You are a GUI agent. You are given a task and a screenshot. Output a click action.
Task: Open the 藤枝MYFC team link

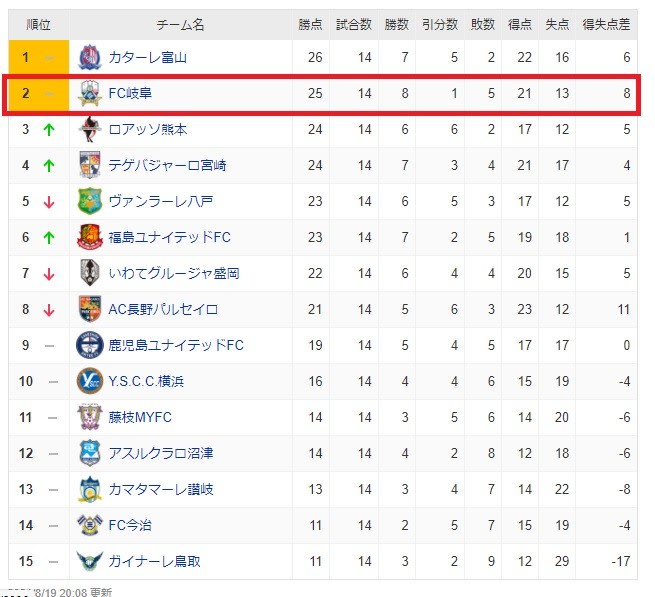(x=140, y=417)
